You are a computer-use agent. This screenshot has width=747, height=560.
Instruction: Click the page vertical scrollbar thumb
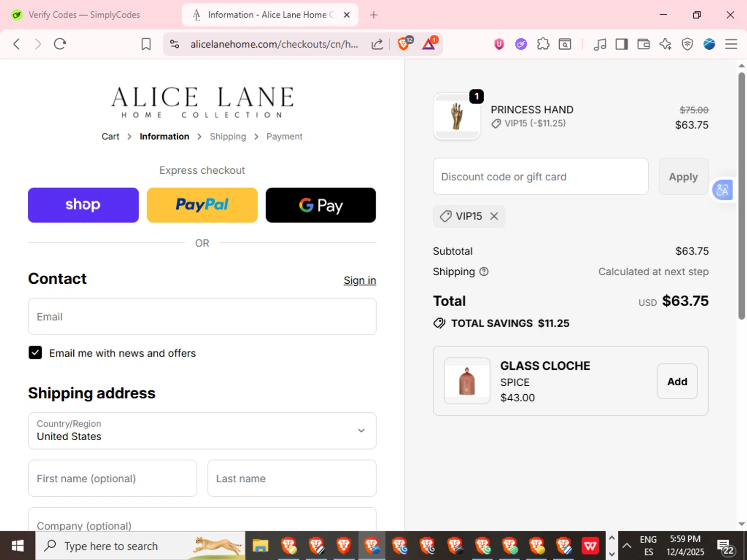(742, 196)
